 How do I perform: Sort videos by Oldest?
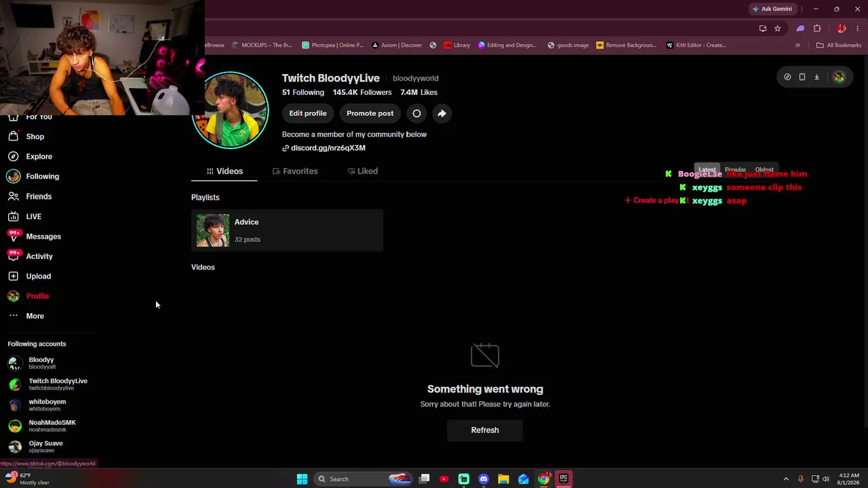point(764,169)
